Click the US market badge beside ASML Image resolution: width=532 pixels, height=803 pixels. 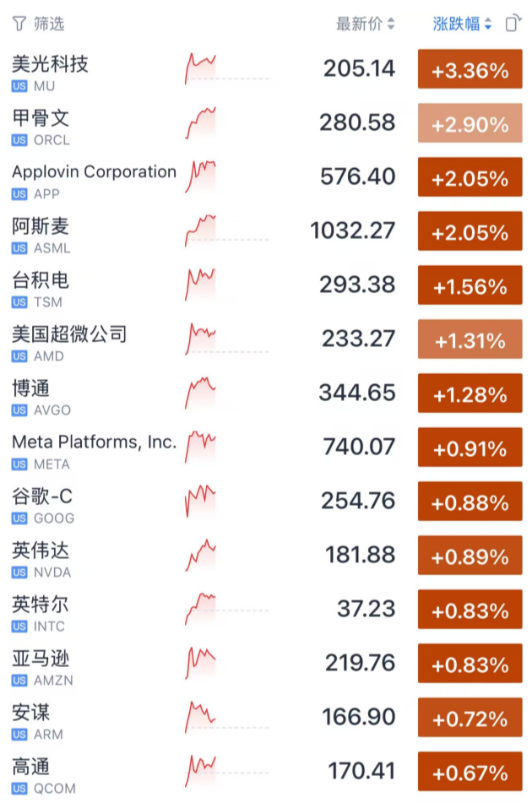click(19, 248)
